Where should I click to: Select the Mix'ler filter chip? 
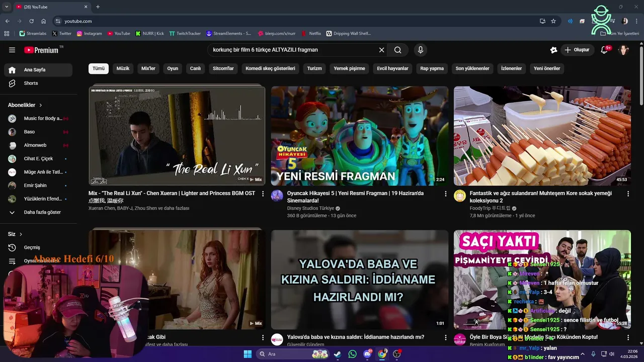(148, 68)
